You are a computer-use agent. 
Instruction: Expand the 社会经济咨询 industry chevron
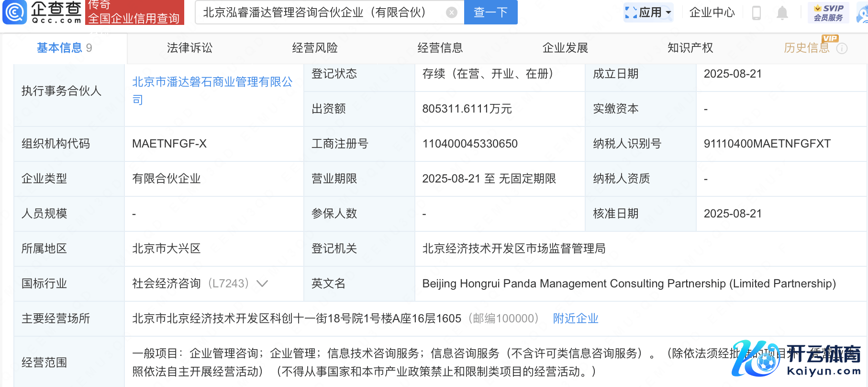pyautogui.click(x=262, y=284)
